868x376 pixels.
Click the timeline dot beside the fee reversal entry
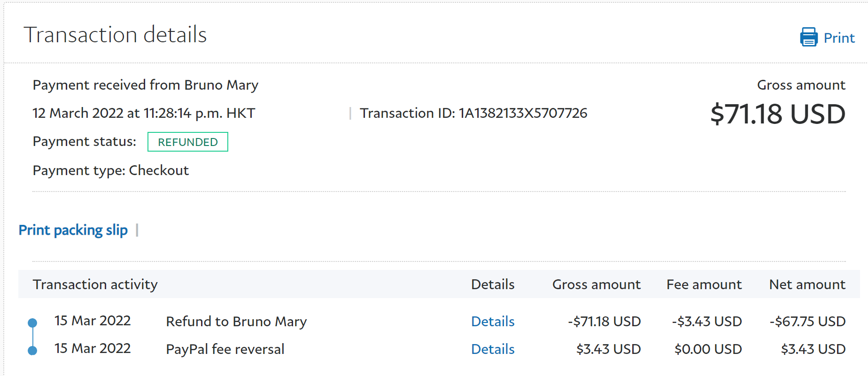pyautogui.click(x=32, y=350)
